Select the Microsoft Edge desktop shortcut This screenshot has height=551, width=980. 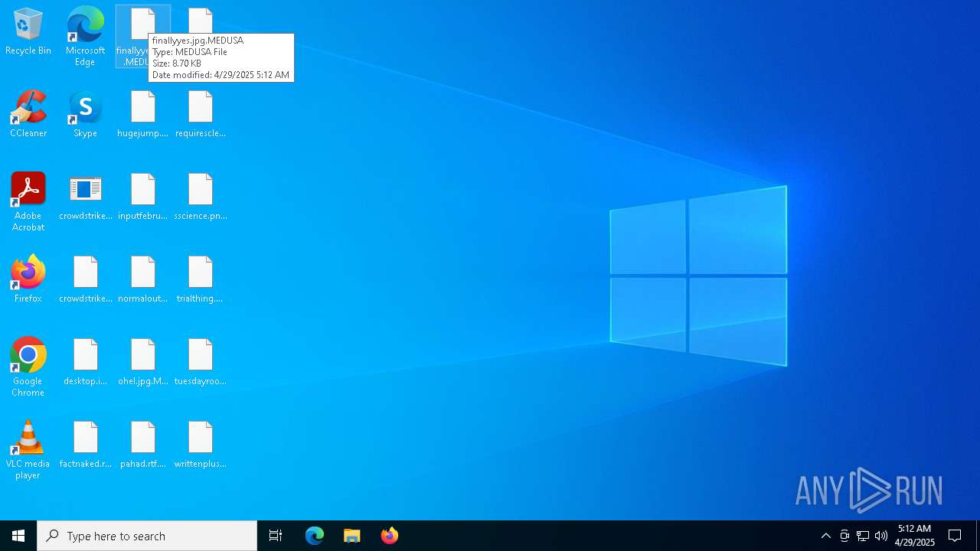click(x=85, y=36)
